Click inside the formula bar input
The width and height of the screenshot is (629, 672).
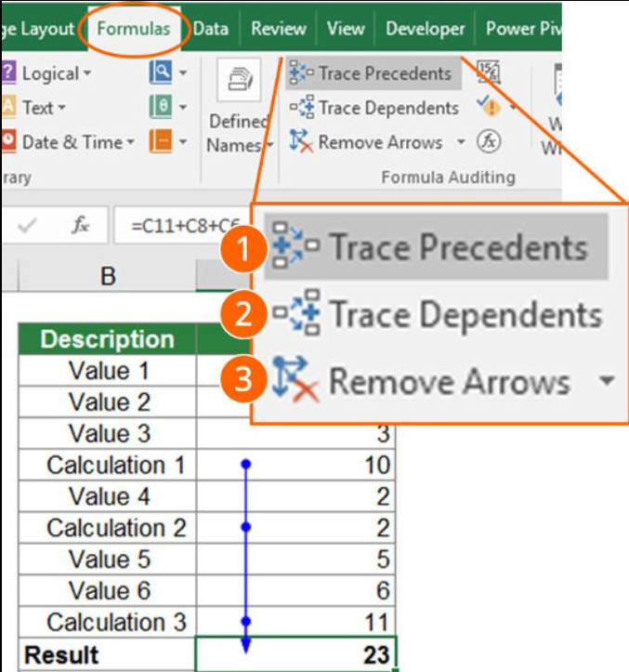[183, 225]
